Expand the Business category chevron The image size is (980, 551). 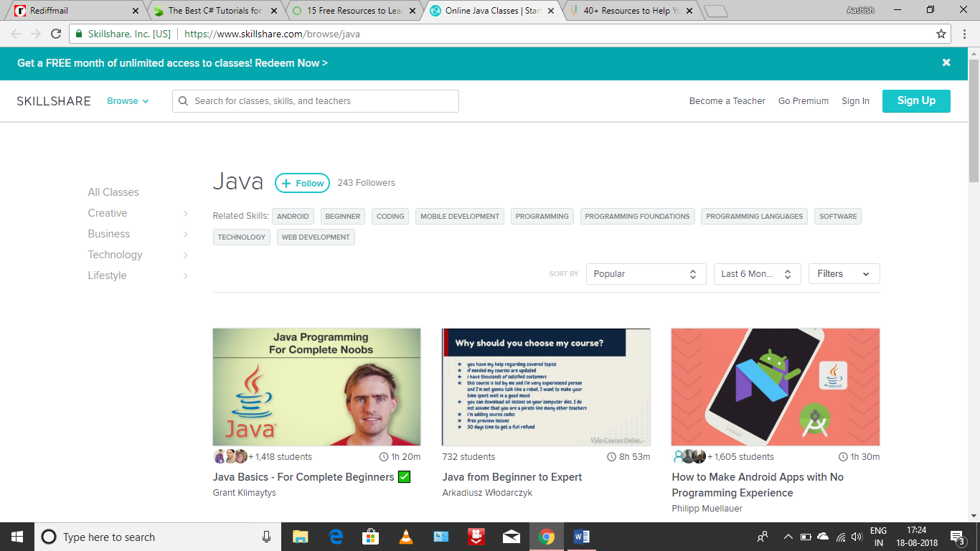[x=186, y=235]
